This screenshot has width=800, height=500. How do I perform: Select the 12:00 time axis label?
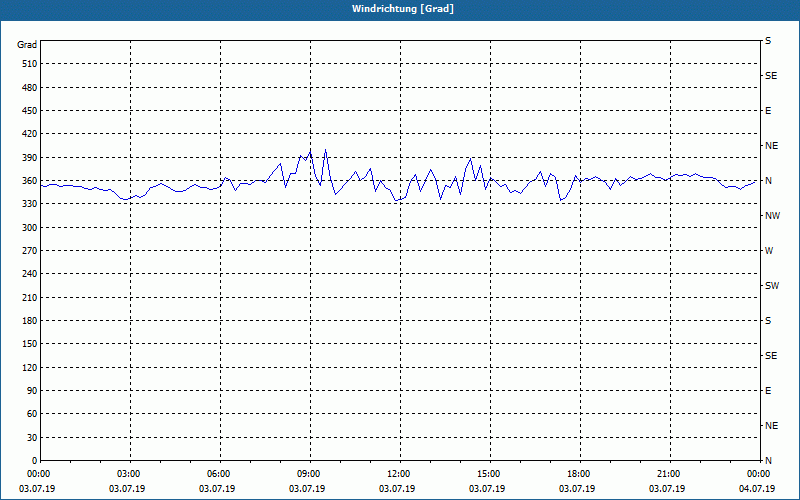pyautogui.click(x=398, y=474)
